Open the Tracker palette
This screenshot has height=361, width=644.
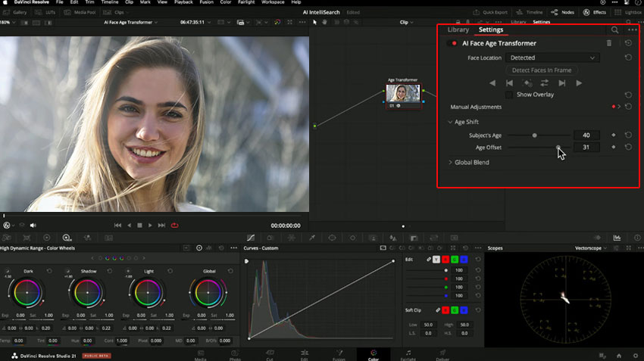352,238
